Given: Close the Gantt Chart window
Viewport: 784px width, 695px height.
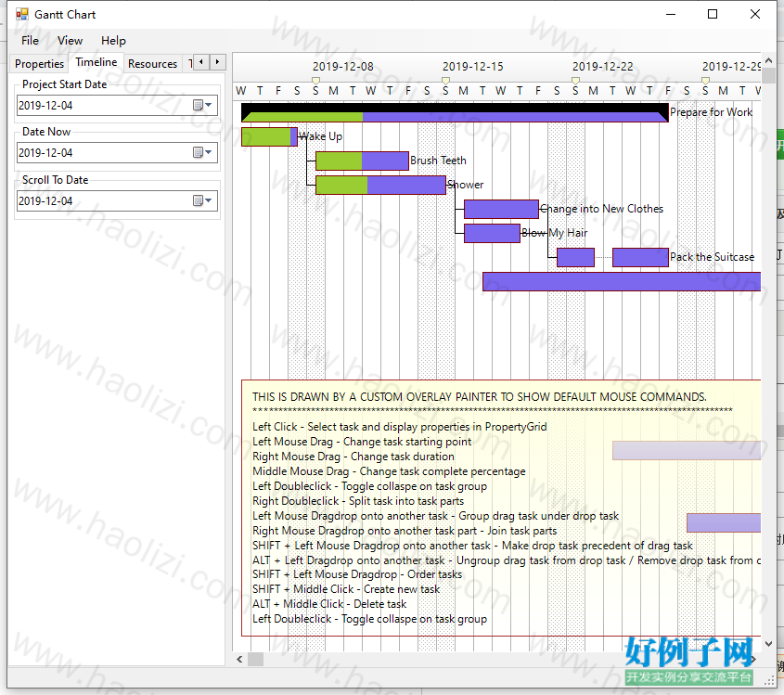Looking at the screenshot, I should (755, 14).
